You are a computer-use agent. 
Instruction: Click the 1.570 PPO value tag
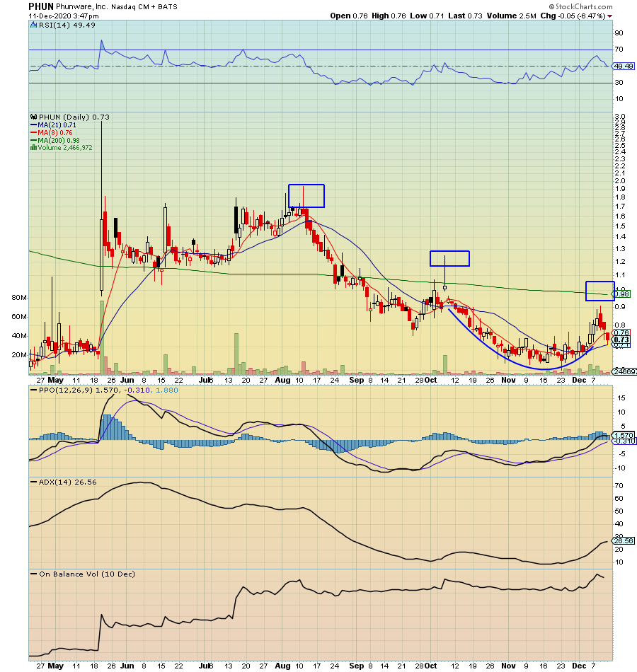624,436
